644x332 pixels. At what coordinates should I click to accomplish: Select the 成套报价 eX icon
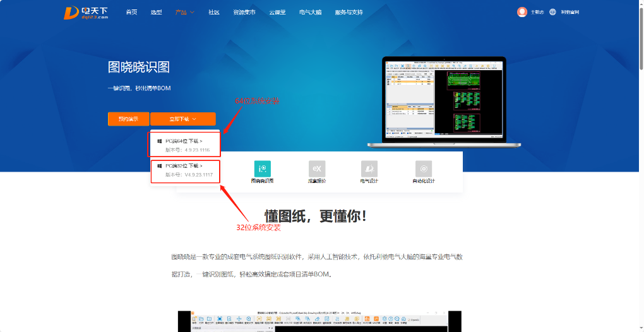coord(317,169)
